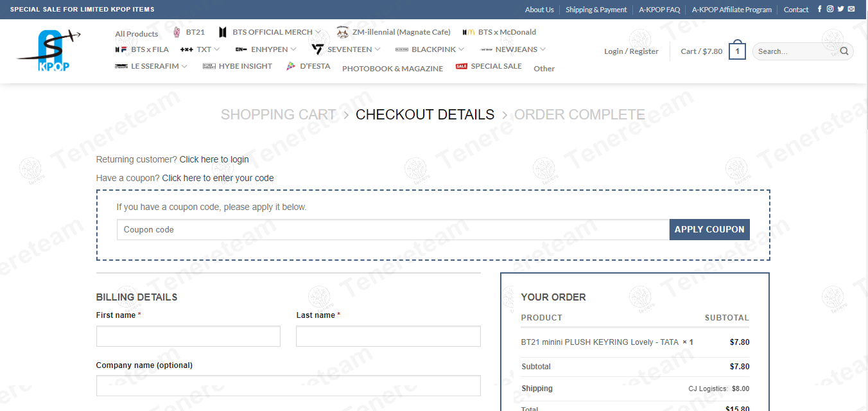This screenshot has height=411, width=868.
Task: Click CHECKOUT DETAILS breadcrumb step
Action: click(x=425, y=114)
